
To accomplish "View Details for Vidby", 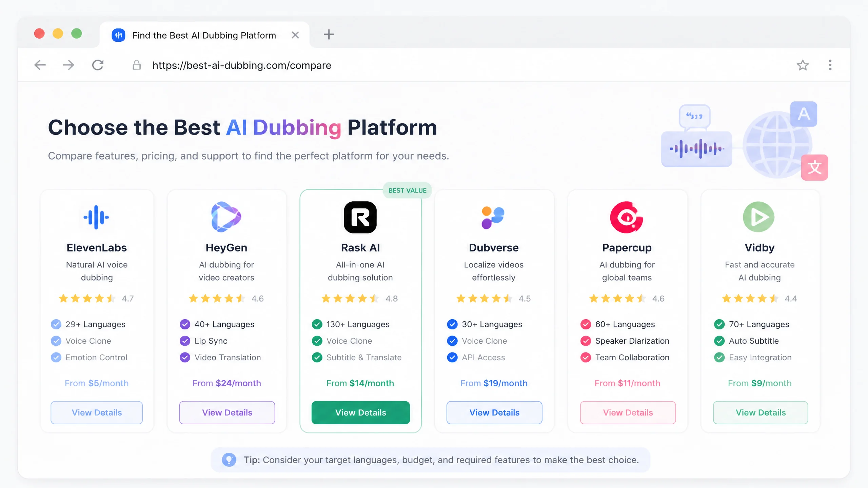I will click(x=761, y=412).
